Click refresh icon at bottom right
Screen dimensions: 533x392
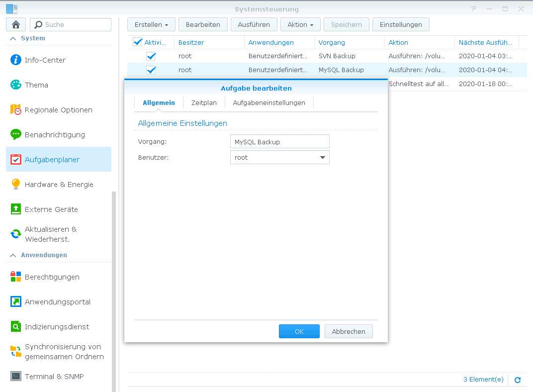[518, 380]
